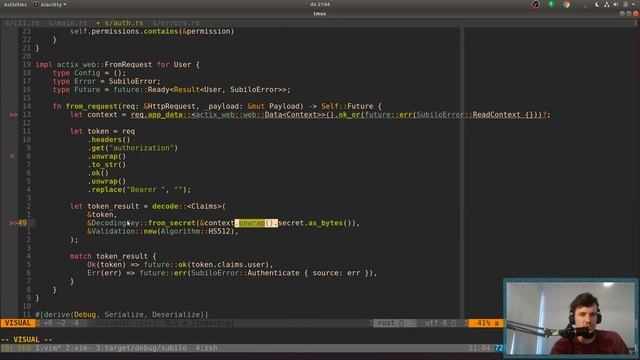640x360 pixels.
Task: Click #[derive(Debug, Serialize, Deserialize)] line
Action: [122, 315]
